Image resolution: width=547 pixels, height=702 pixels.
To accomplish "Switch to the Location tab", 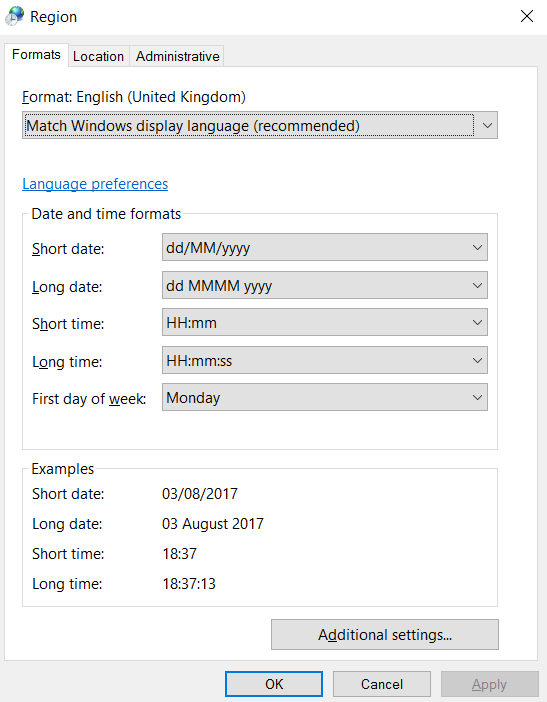I will pyautogui.click(x=98, y=56).
